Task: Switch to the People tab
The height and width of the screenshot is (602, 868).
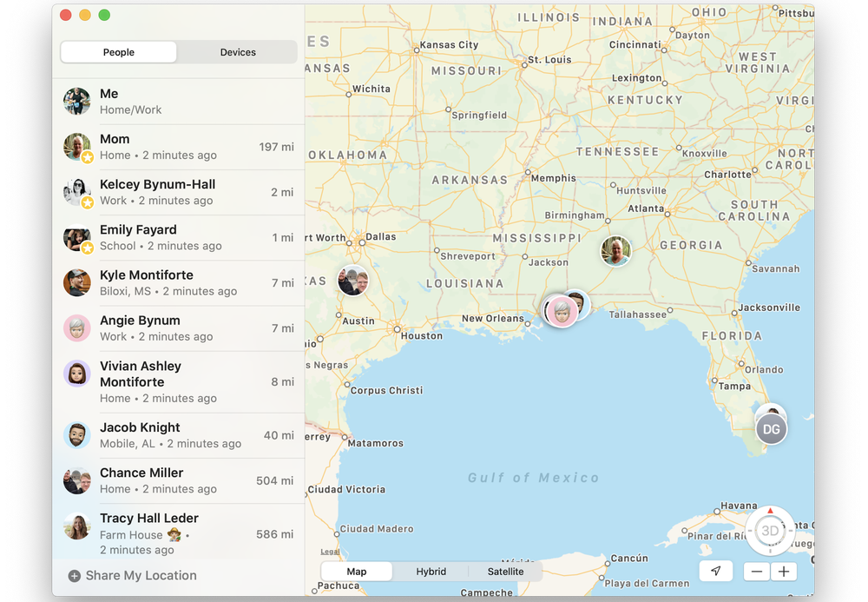Action: pos(118,52)
